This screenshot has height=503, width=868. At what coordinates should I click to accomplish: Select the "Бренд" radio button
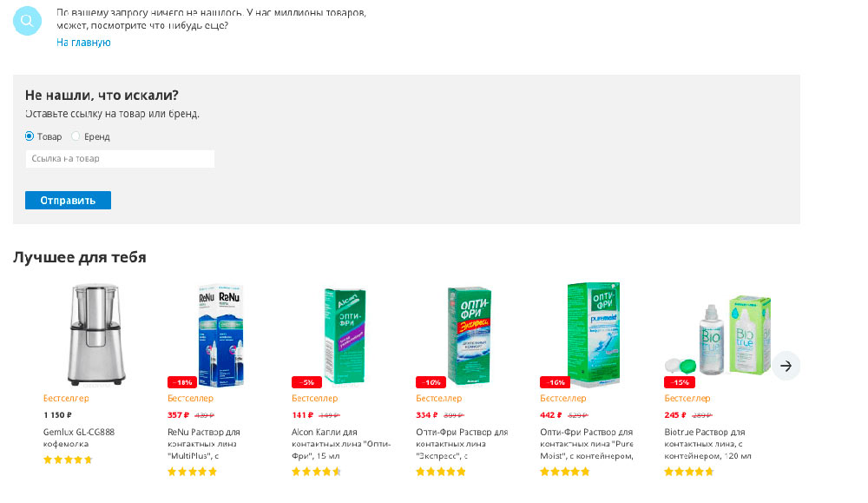click(76, 136)
